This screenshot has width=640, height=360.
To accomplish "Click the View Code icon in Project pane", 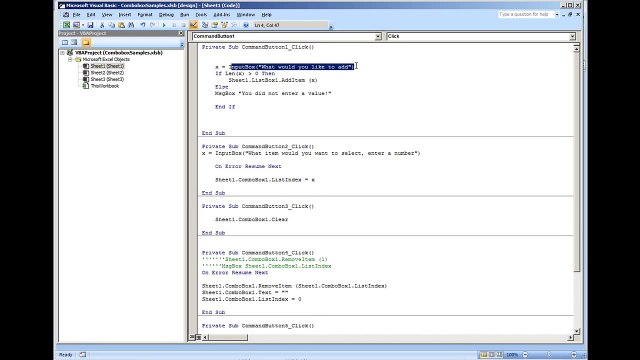I will pyautogui.click(x=65, y=42).
